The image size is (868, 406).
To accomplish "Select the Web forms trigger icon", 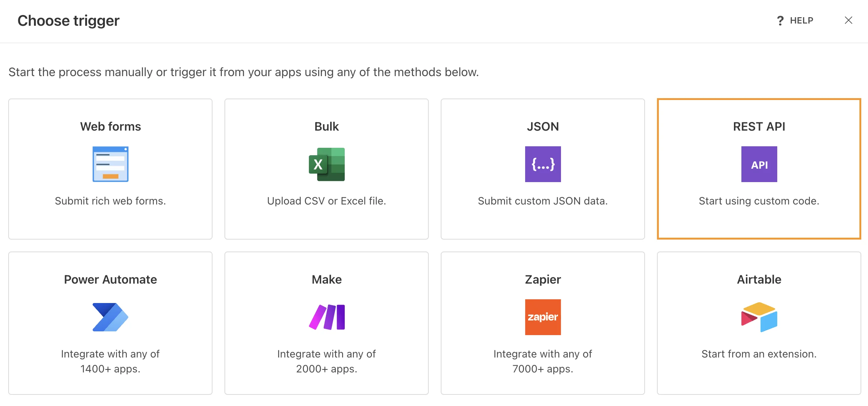I will (x=109, y=164).
